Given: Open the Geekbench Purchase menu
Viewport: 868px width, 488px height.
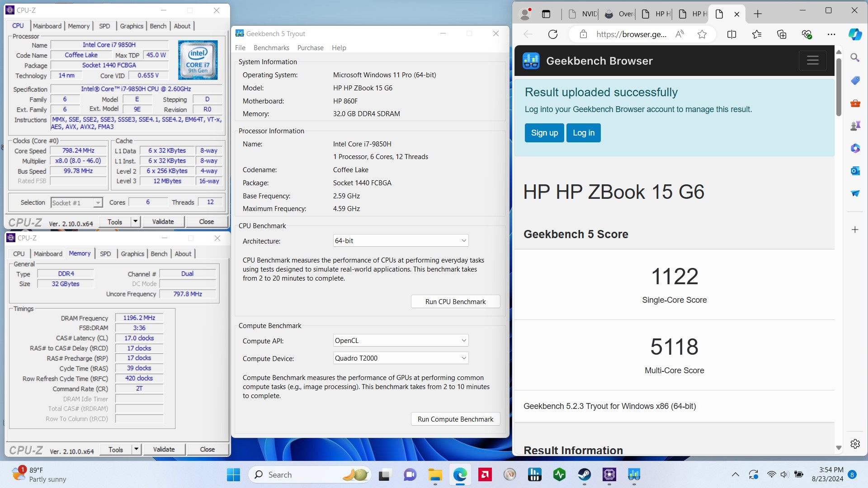Looking at the screenshot, I should tap(310, 48).
